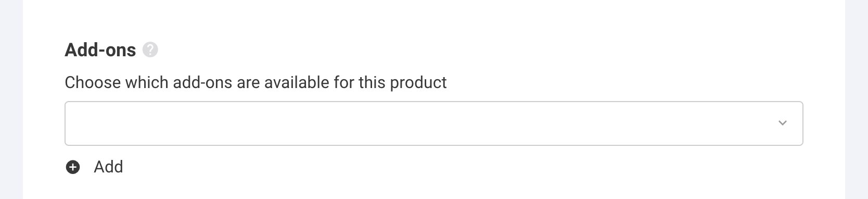This screenshot has width=868, height=199.
Task: Choose an add-on from the empty selector
Action: click(433, 123)
